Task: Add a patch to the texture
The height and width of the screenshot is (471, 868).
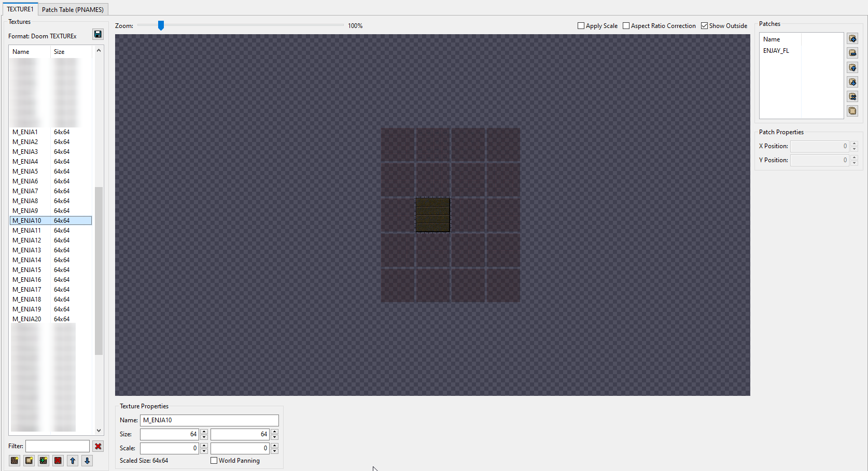Action: click(853, 38)
